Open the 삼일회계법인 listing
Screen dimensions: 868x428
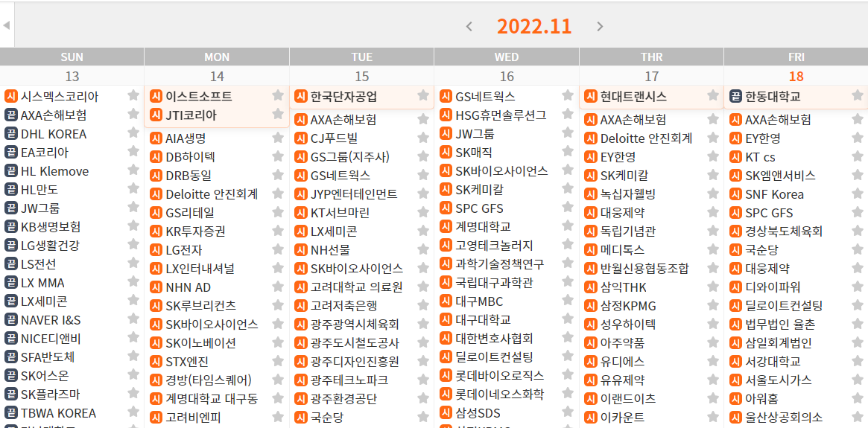pos(779,343)
